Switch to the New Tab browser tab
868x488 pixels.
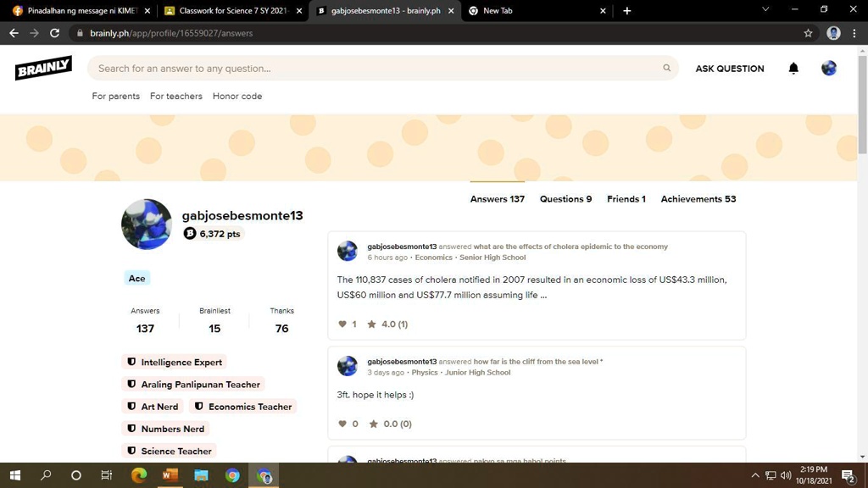click(x=537, y=10)
